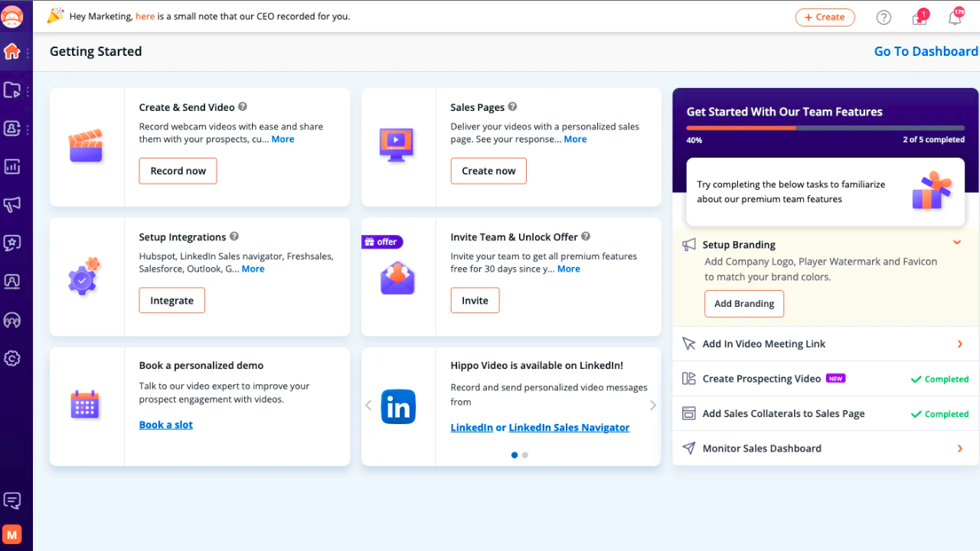Open contacts item's dotted submenu handle
Viewport: 980px width, 551px height.
pyautogui.click(x=28, y=129)
